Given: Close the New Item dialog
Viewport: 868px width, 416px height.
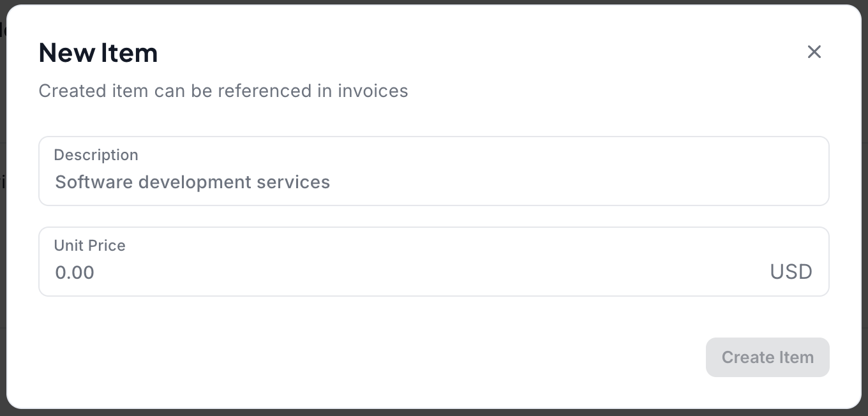Looking at the screenshot, I should 814,52.
